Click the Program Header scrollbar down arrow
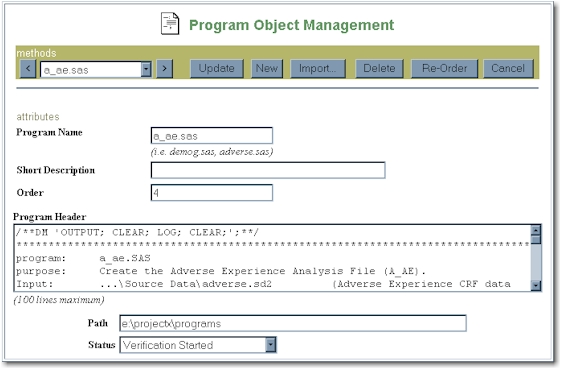The height and width of the screenshot is (370, 562). click(x=536, y=285)
